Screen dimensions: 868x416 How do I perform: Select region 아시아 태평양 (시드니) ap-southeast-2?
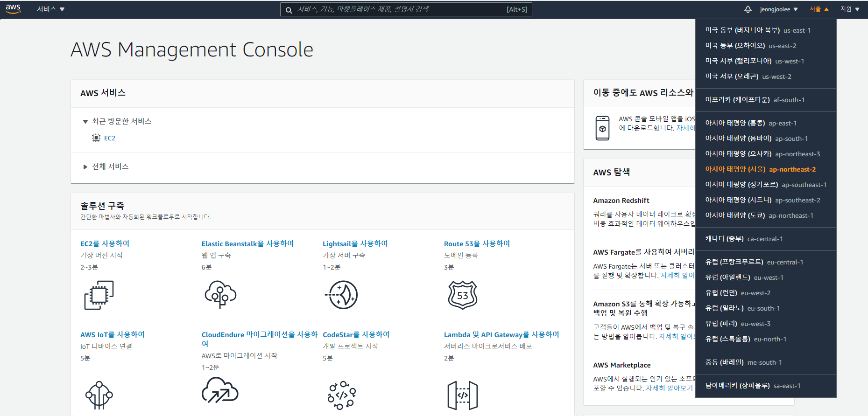[x=766, y=200]
